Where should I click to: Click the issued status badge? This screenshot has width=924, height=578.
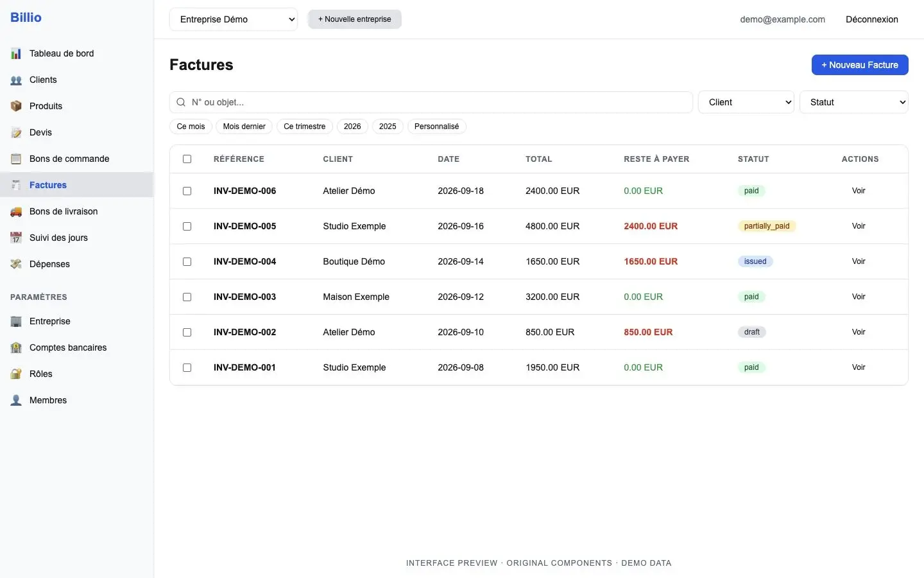pos(755,261)
